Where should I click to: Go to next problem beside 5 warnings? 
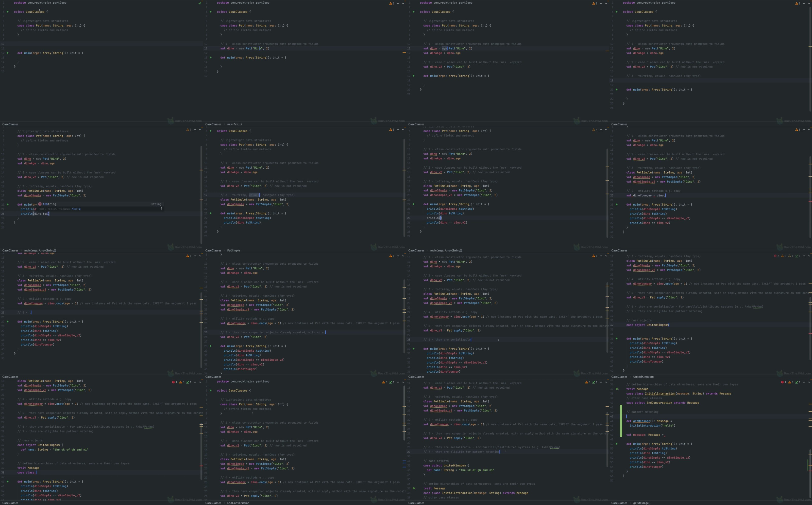point(809,130)
